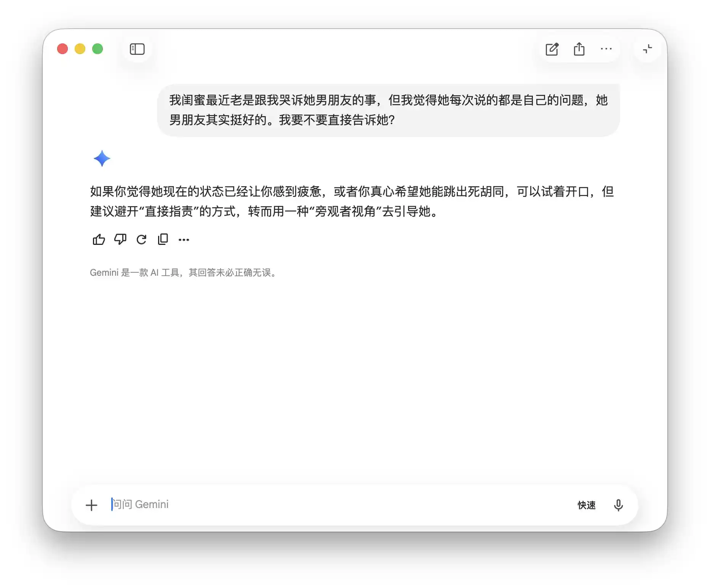This screenshot has width=710, height=588.
Task: Add an attachment with the plus button
Action: pos(91,505)
